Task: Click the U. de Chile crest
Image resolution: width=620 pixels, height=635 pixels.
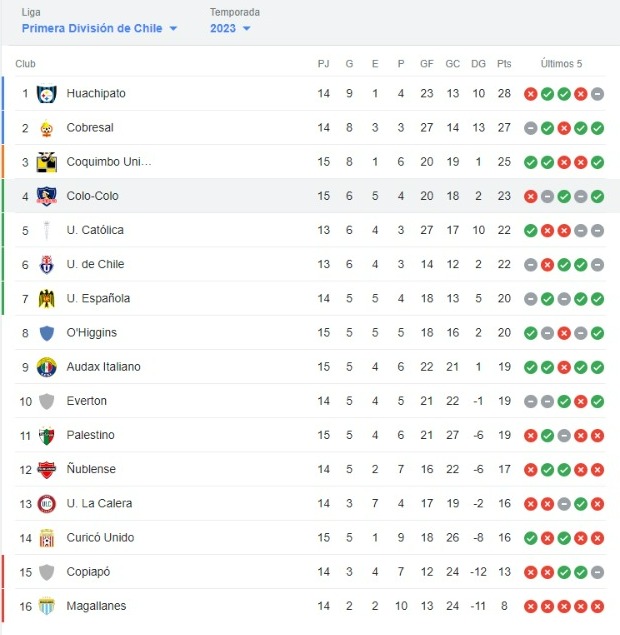Action: coord(47,264)
